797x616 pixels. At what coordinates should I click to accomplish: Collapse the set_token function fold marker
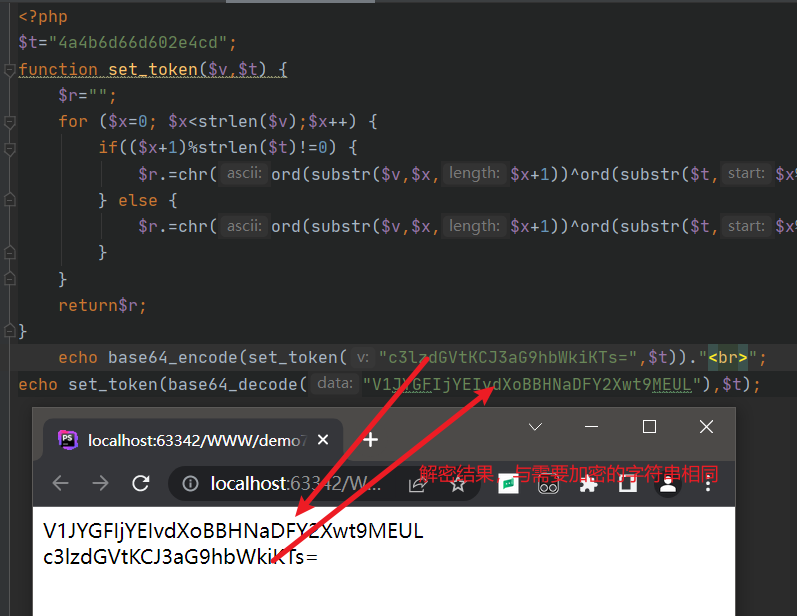(9, 70)
